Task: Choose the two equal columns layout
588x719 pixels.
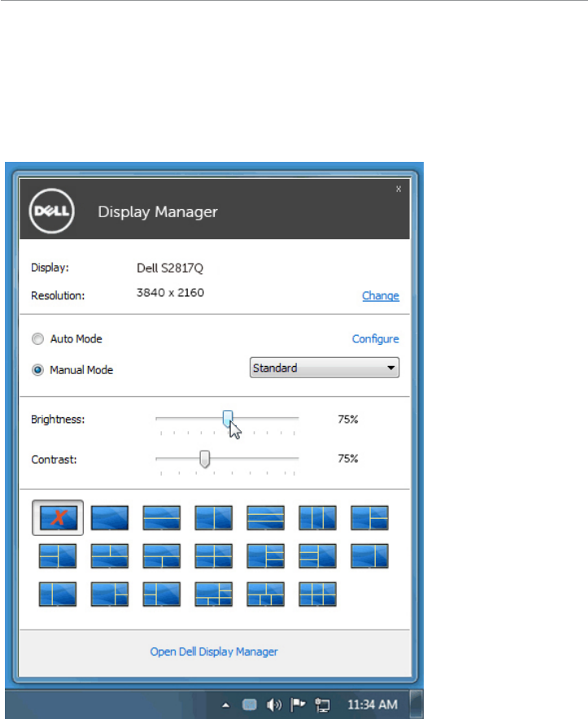Action: click(213, 518)
